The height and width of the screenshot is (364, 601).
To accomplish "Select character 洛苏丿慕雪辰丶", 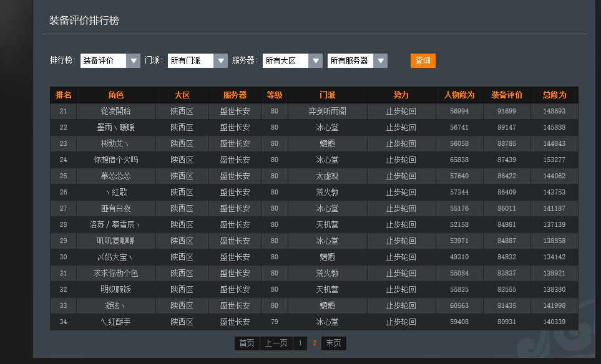I will (115, 224).
